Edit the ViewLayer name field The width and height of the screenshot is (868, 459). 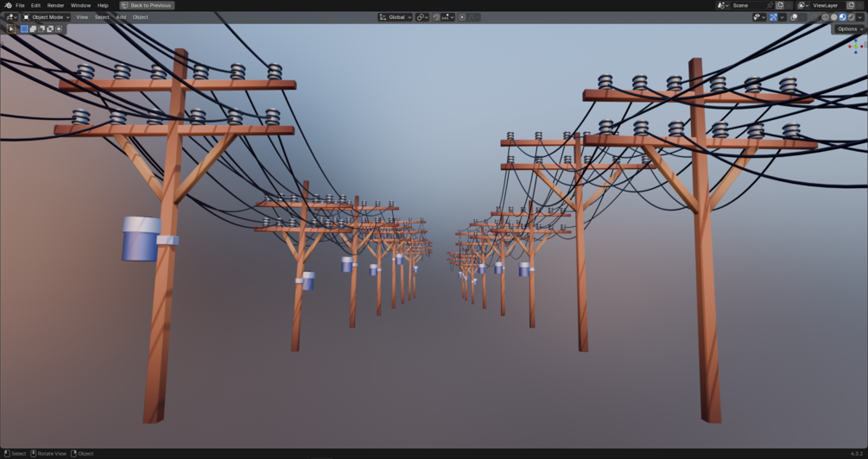(828, 5)
